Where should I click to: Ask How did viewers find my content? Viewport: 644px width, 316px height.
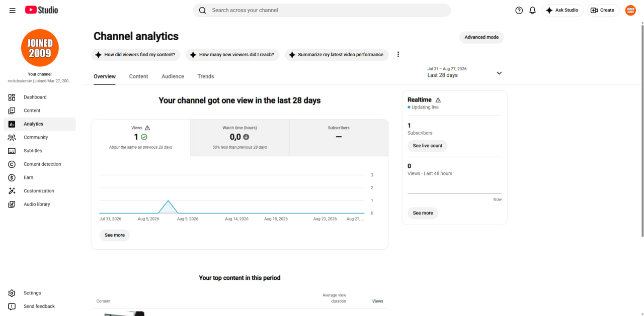(136, 55)
